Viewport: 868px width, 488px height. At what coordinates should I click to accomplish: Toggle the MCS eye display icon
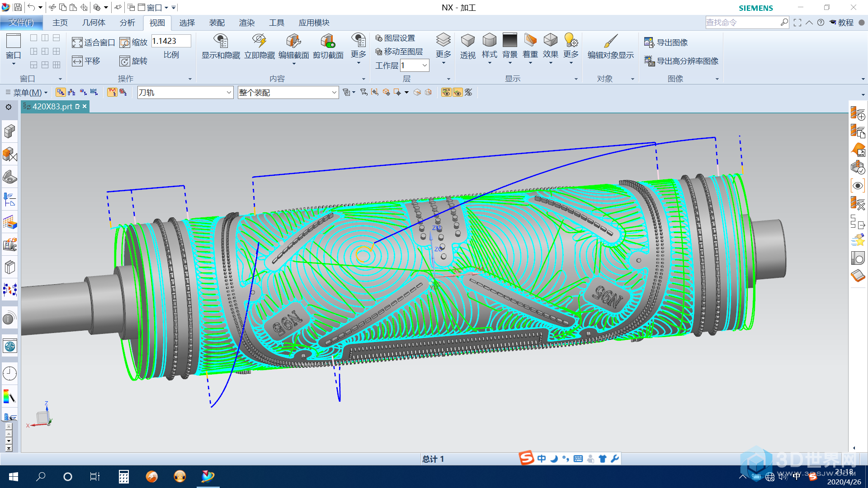click(446, 92)
